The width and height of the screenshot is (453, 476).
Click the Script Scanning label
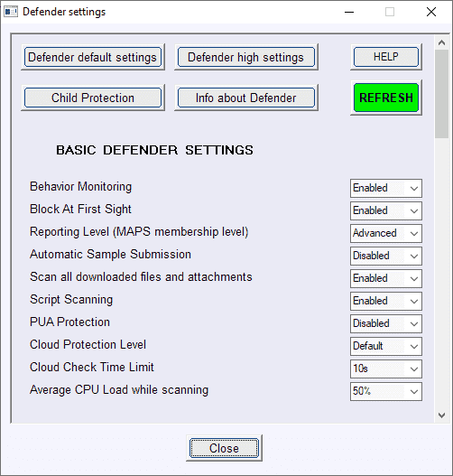point(71,300)
